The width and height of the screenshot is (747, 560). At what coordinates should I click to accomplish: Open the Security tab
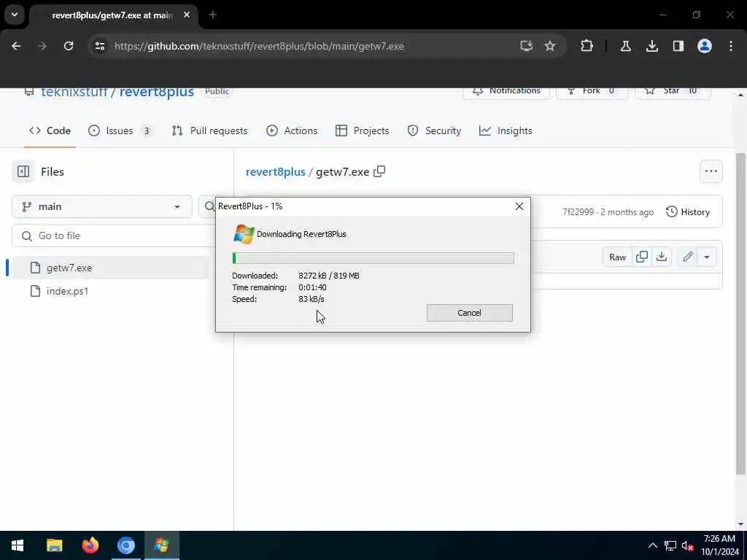click(435, 131)
